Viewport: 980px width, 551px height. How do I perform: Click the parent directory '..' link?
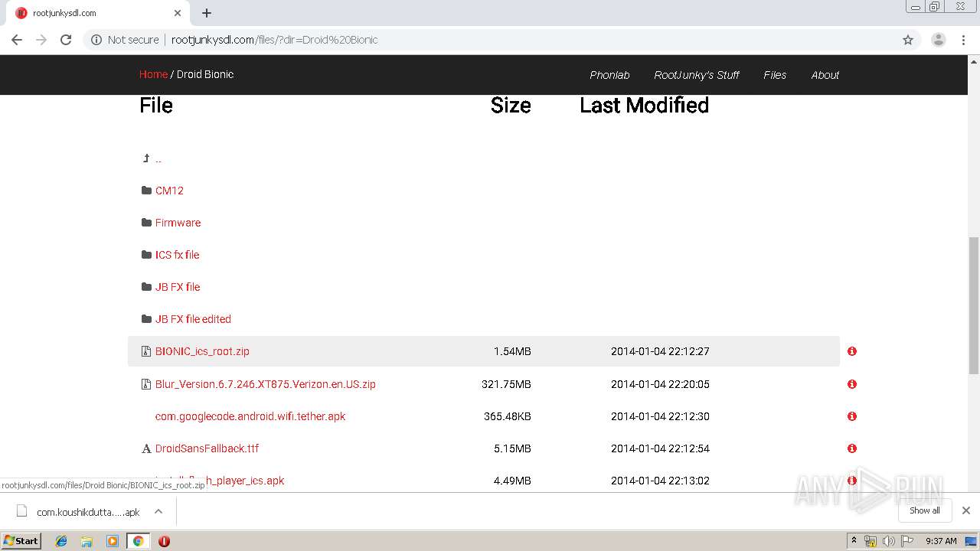(158, 159)
